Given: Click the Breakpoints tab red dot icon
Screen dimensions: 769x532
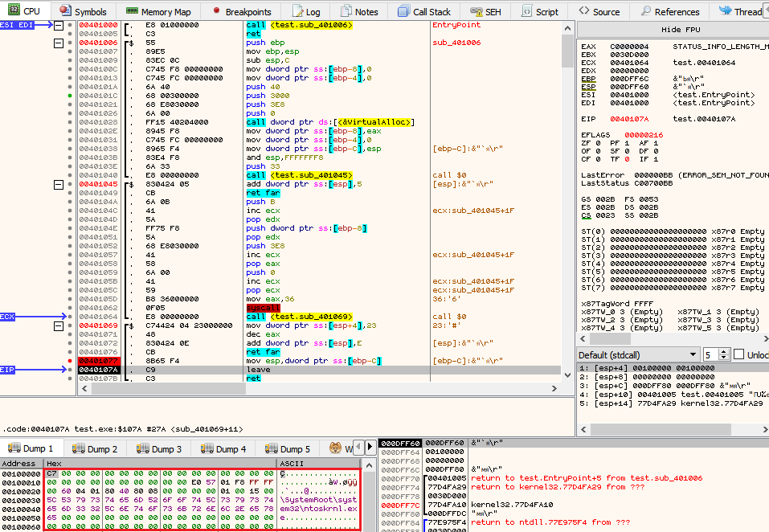Looking at the screenshot, I should click(x=216, y=11).
